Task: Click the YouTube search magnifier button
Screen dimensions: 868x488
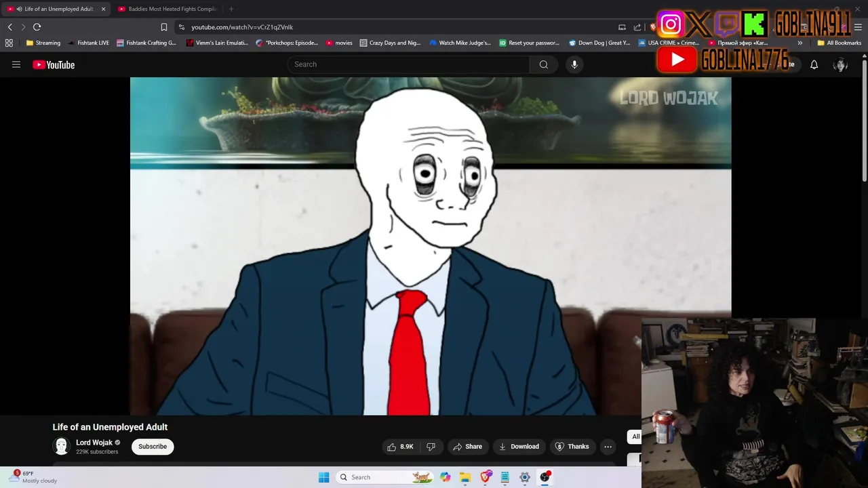Action: tap(543, 64)
